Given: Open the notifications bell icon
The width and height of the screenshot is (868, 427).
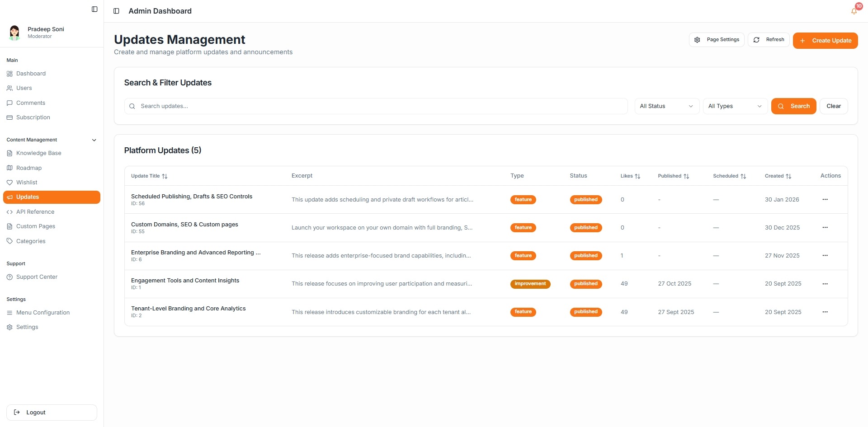Looking at the screenshot, I should pyautogui.click(x=854, y=11).
